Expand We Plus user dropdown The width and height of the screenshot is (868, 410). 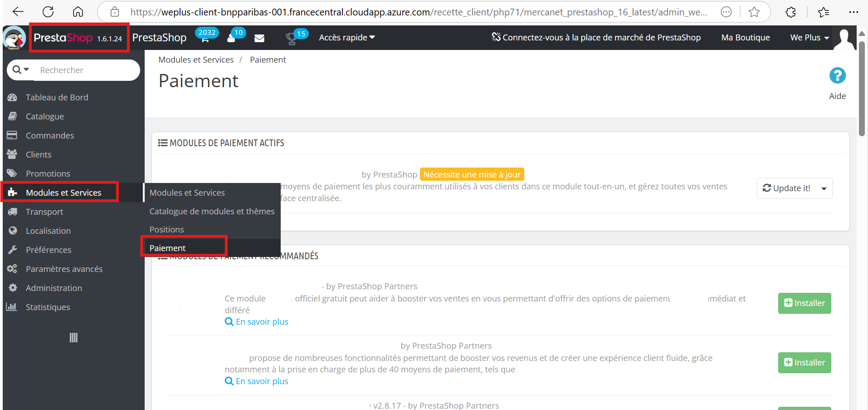point(809,37)
